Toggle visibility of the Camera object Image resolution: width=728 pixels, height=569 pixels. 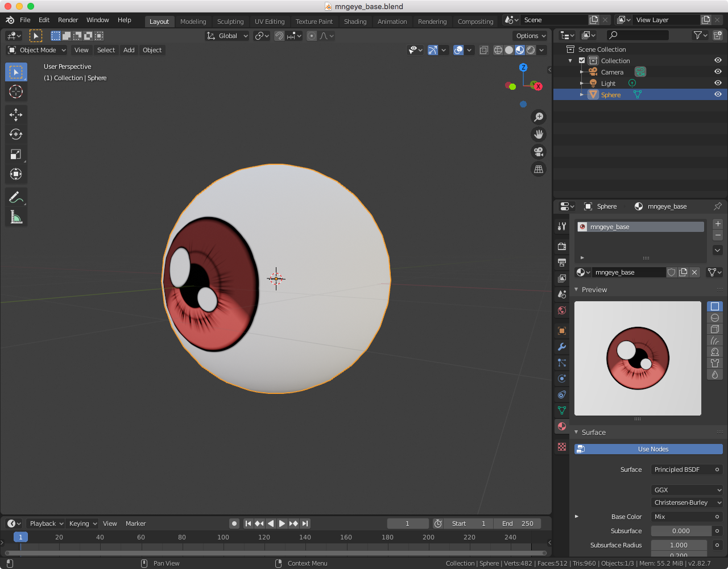(x=718, y=72)
